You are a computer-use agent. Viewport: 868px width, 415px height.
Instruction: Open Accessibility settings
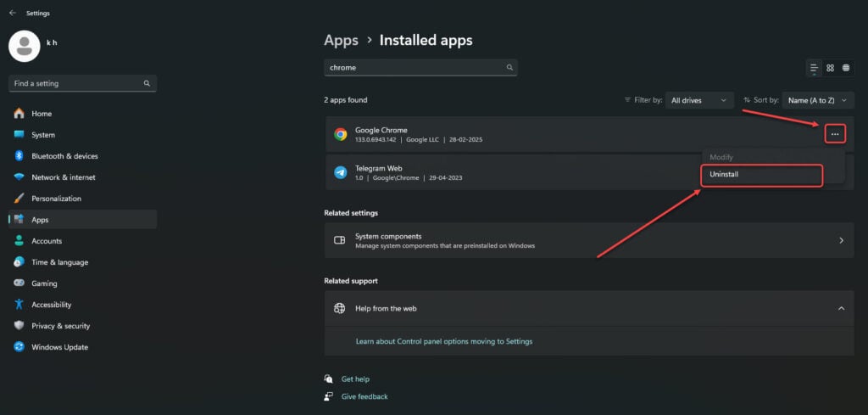[82, 305]
